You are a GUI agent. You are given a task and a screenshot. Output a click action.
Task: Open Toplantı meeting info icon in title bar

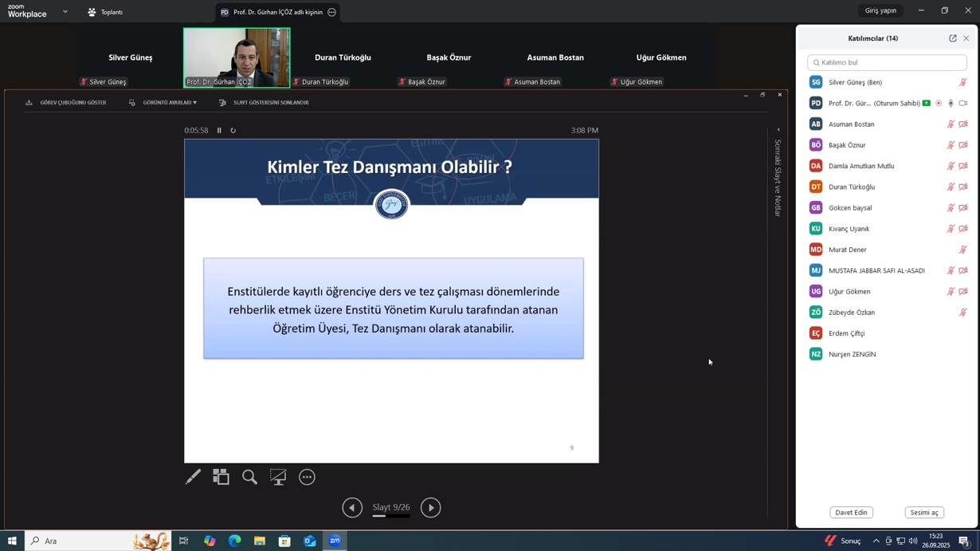92,12
